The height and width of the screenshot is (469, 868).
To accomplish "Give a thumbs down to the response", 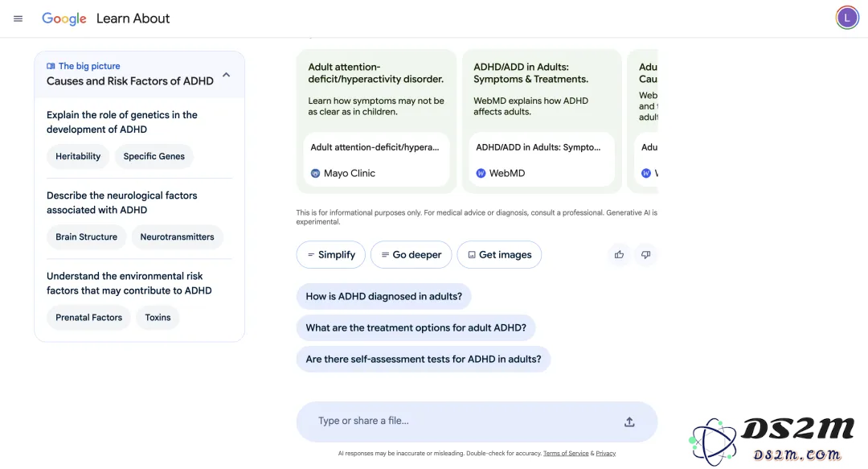I will click(x=645, y=254).
